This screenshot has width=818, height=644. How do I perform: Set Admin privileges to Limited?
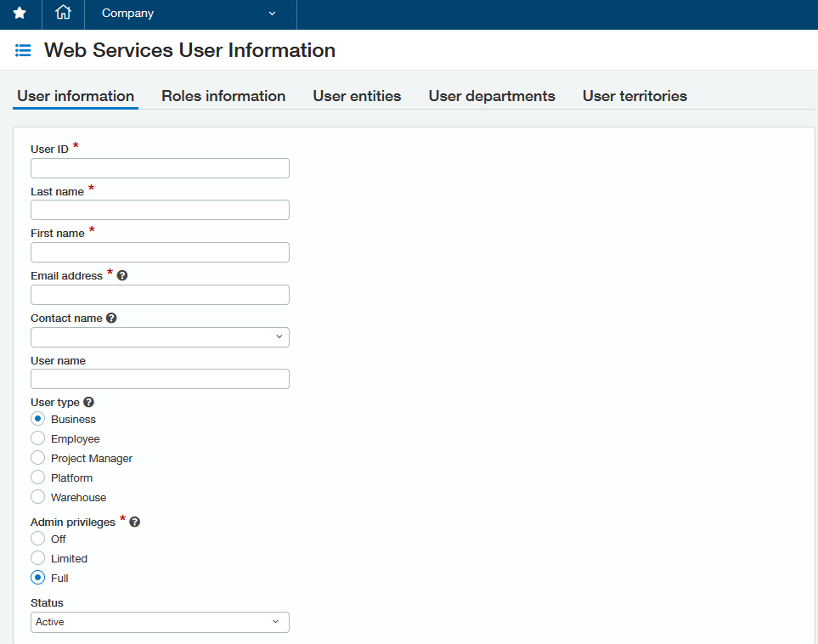point(37,559)
